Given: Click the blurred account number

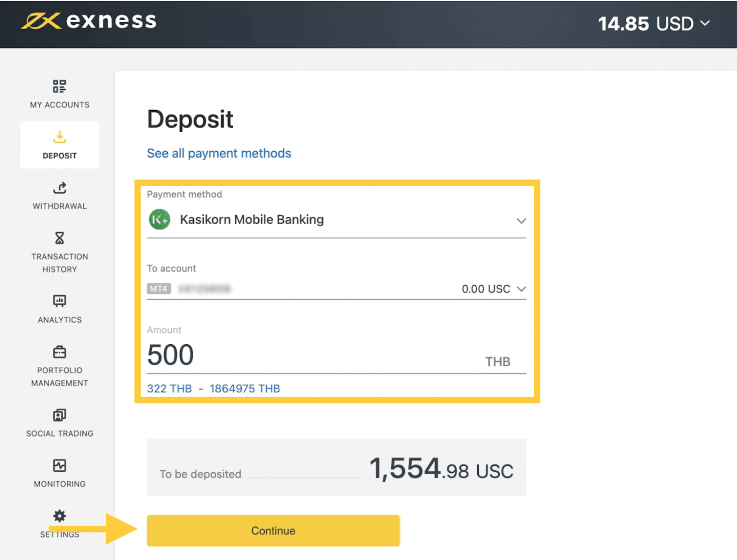Looking at the screenshot, I should (x=204, y=289).
